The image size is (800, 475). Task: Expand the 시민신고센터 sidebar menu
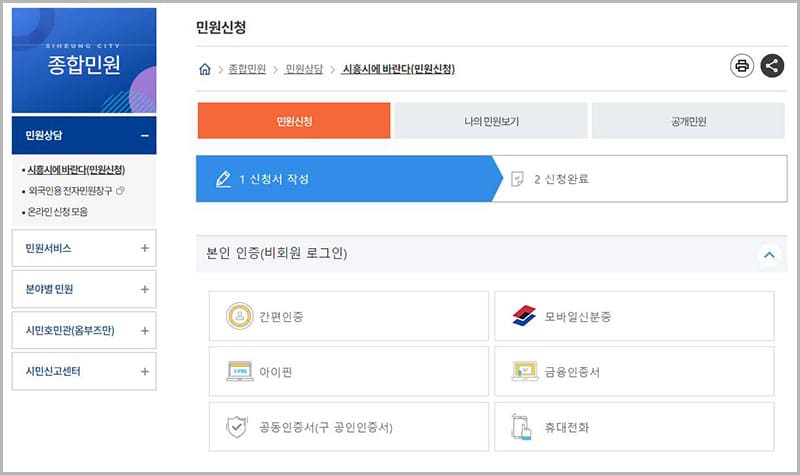point(144,371)
